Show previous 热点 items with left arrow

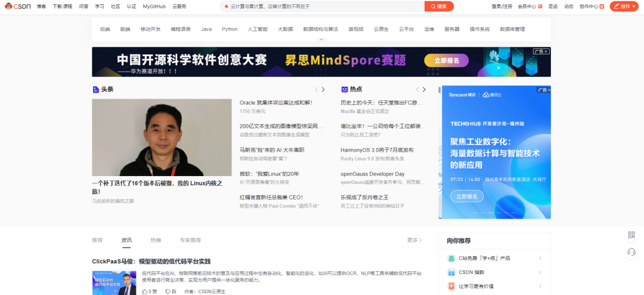[x=417, y=90]
